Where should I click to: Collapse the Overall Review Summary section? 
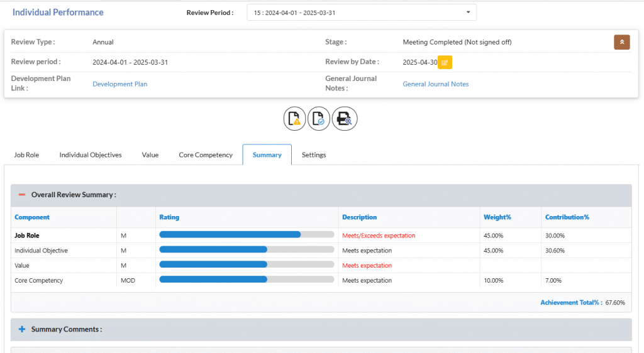[22, 195]
